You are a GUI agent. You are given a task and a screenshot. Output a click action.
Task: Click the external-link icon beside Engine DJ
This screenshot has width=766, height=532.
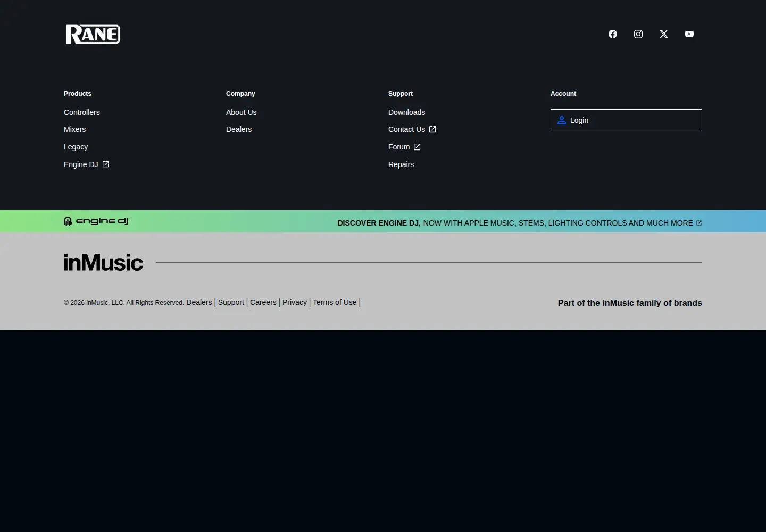[106, 164]
